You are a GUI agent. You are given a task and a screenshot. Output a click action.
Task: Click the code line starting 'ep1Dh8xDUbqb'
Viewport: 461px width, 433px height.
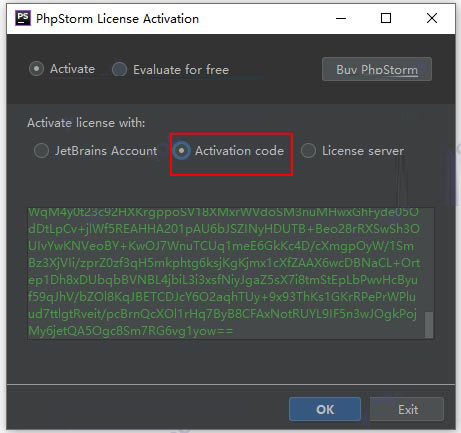tap(223, 280)
